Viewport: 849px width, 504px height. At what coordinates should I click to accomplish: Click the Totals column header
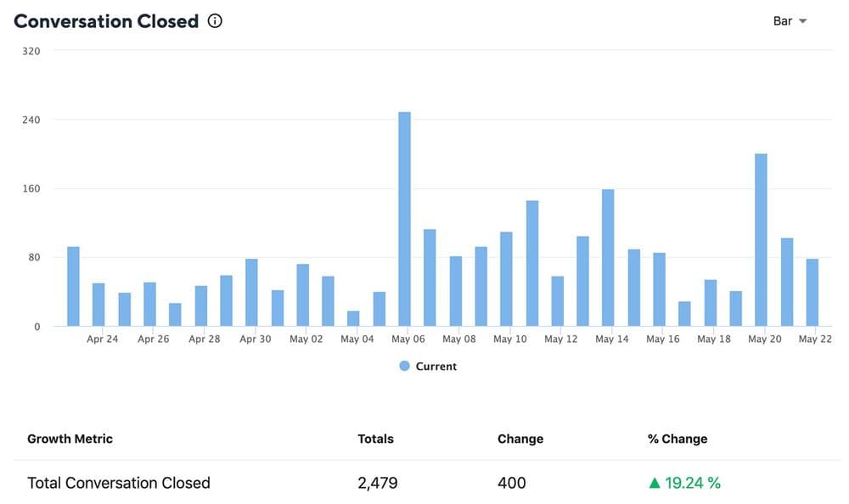pyautogui.click(x=375, y=439)
